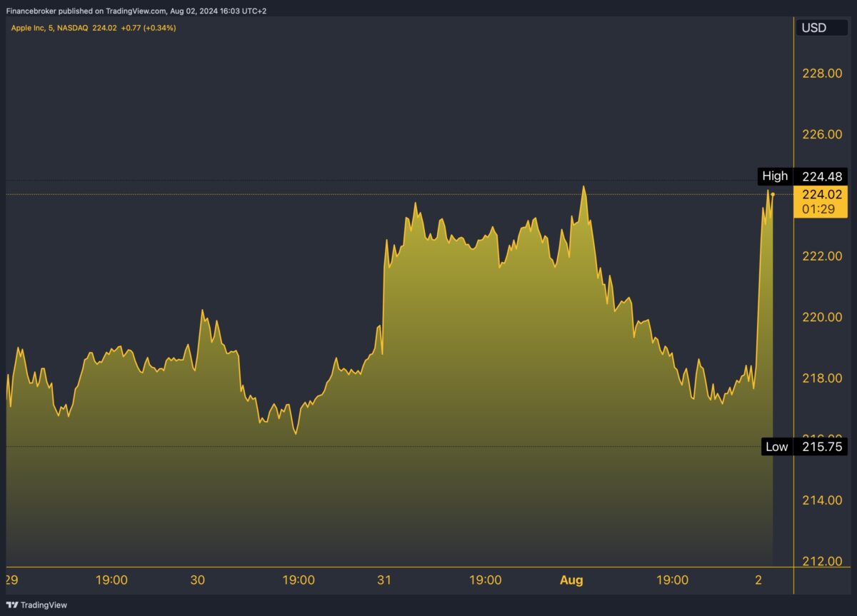Screen dimensions: 857x616
Task: Click the 228.00 price axis label
Action: pos(823,74)
